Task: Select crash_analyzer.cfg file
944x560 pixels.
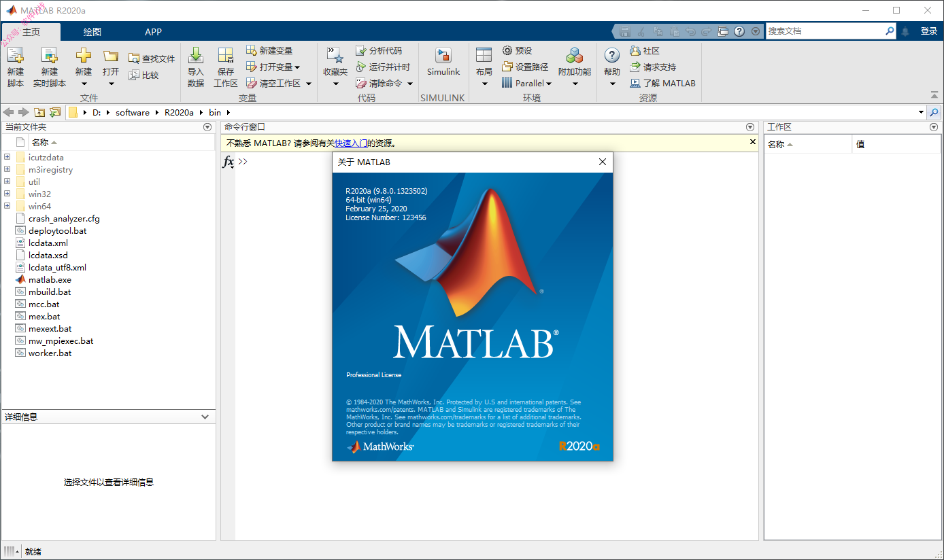Action: 64,218
